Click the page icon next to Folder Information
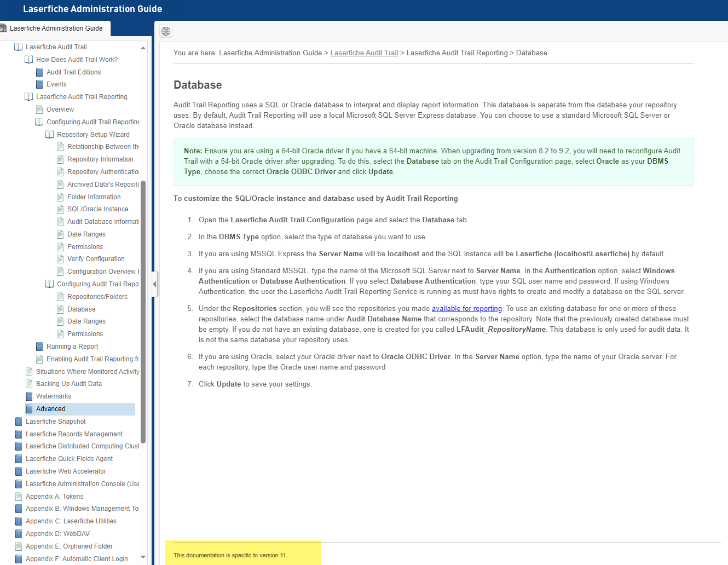Image resolution: width=728 pixels, height=565 pixels. click(60, 197)
